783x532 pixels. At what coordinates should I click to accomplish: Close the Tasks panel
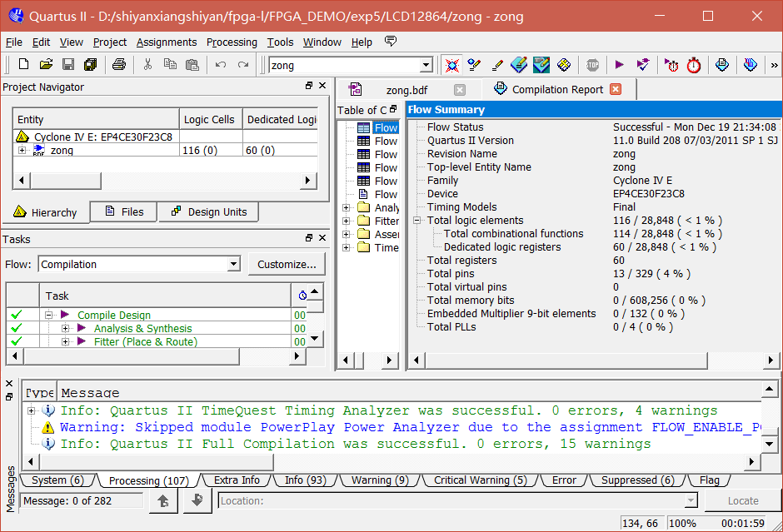tap(322, 237)
